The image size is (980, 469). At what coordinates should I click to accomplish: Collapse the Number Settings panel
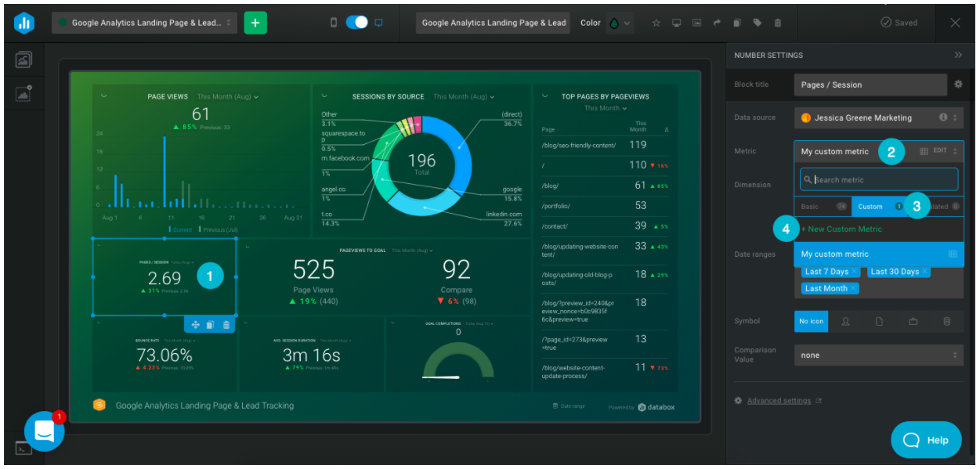(957, 56)
